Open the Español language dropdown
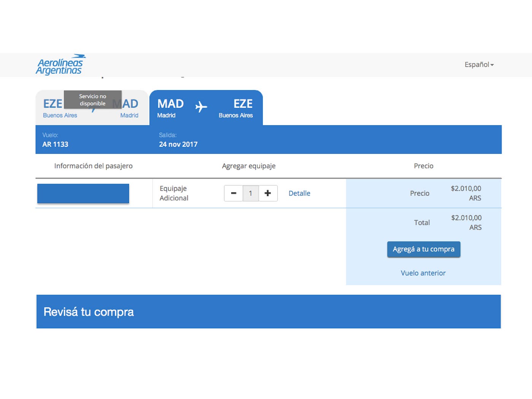The image size is (532, 399). [479, 65]
